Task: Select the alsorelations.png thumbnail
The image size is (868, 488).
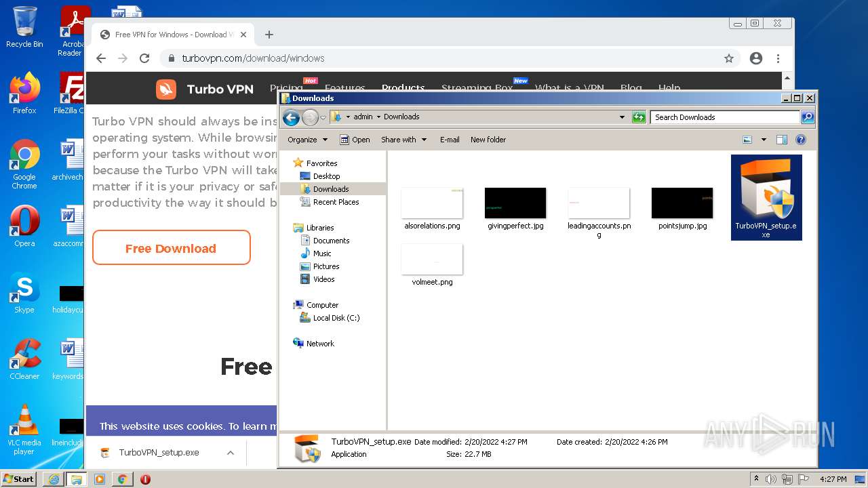Action: 432,203
